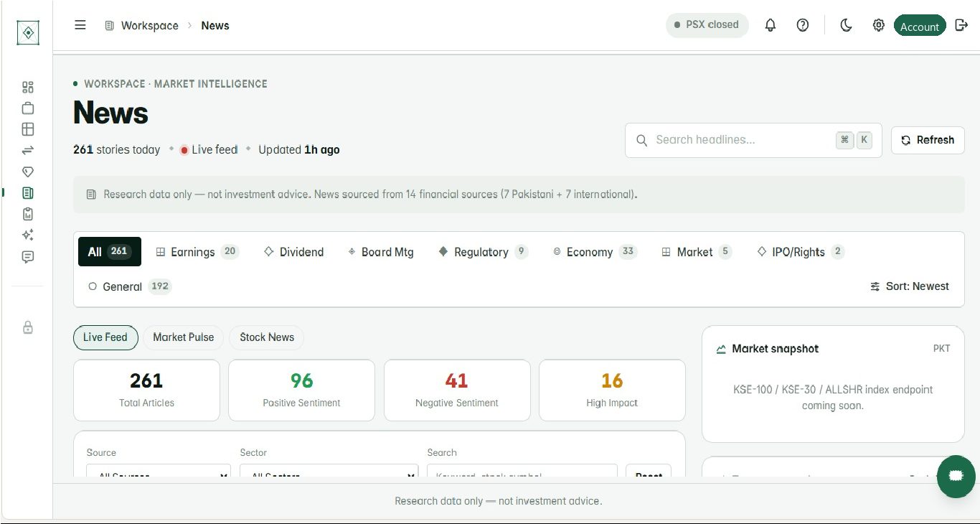The width and height of the screenshot is (980, 524).
Task: Click the 96 Positive Sentiment card
Action: coord(301,390)
